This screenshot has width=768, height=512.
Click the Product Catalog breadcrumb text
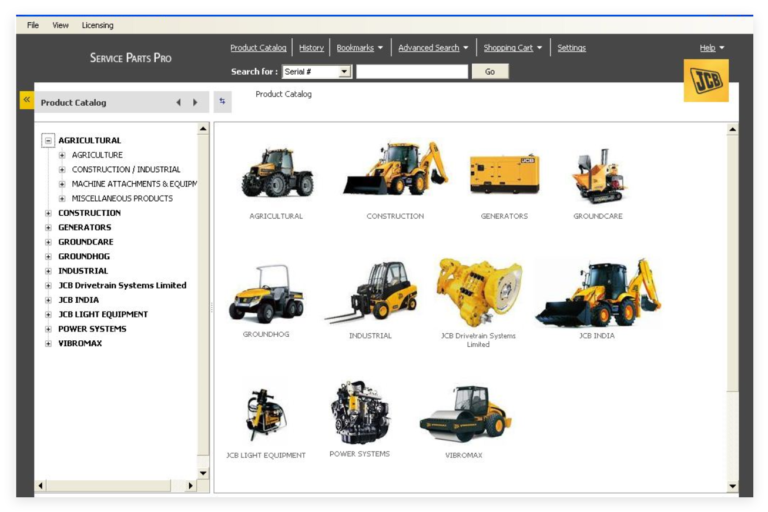284,94
